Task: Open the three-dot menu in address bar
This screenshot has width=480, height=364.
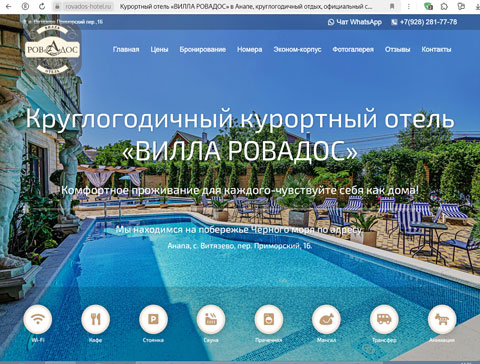Action: [409, 6]
